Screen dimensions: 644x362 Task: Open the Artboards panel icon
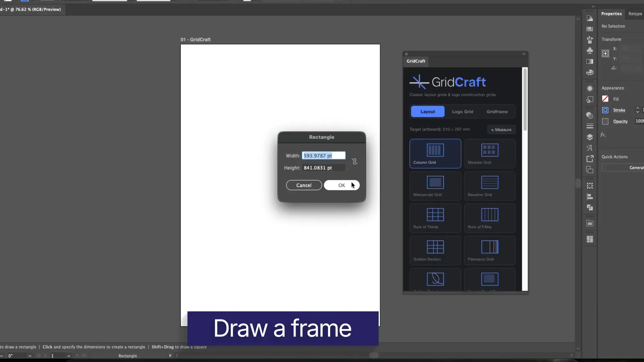tap(590, 170)
